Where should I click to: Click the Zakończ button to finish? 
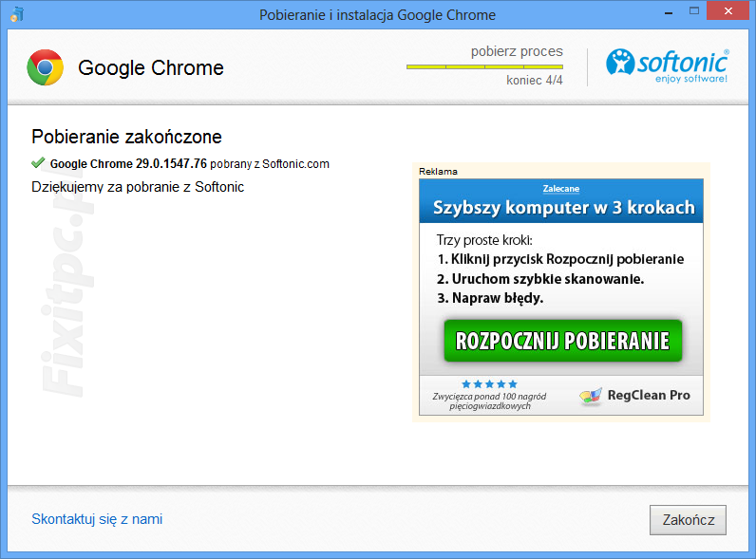click(x=688, y=520)
